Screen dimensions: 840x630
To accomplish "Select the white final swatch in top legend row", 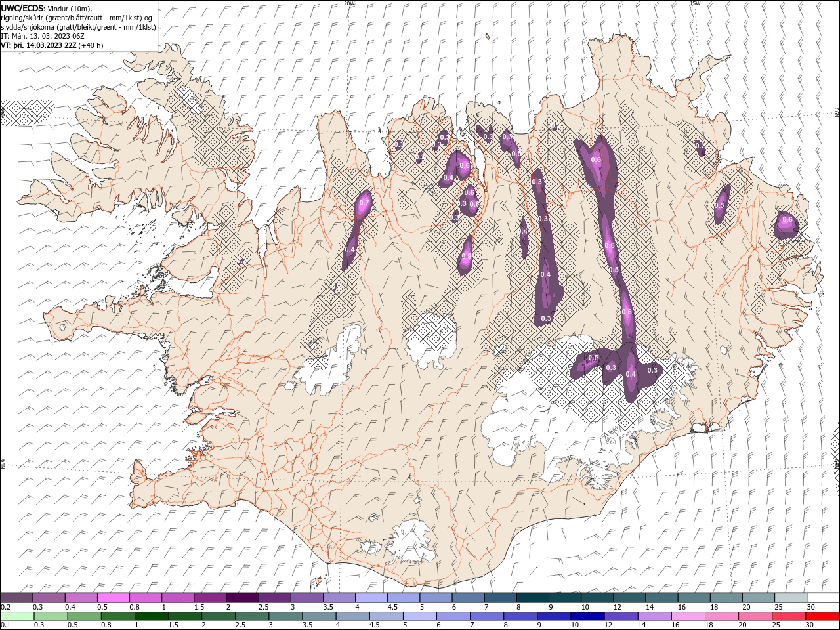I will [823, 598].
